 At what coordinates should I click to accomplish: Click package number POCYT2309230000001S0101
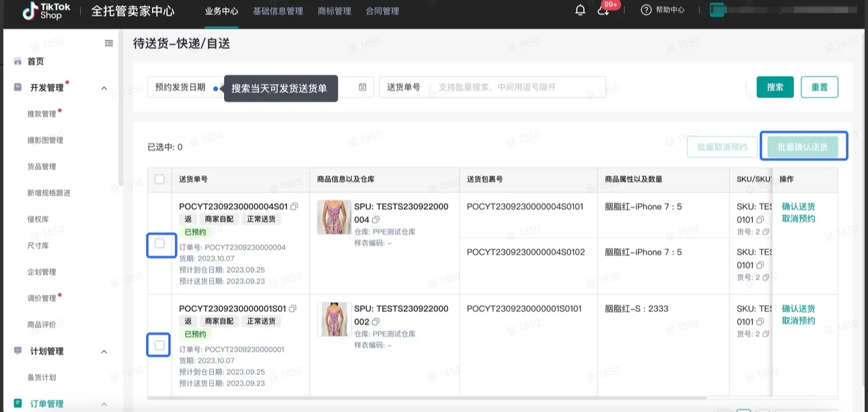[x=524, y=308]
